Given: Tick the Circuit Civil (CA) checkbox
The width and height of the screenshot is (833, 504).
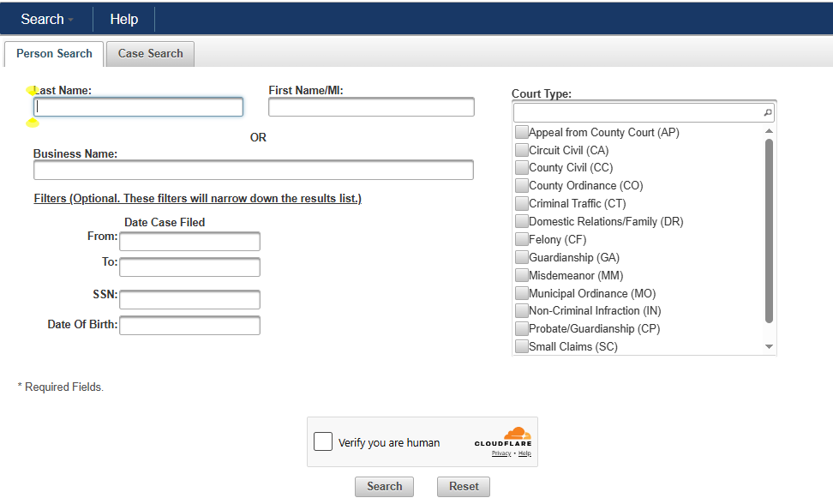Looking at the screenshot, I should tap(521, 150).
